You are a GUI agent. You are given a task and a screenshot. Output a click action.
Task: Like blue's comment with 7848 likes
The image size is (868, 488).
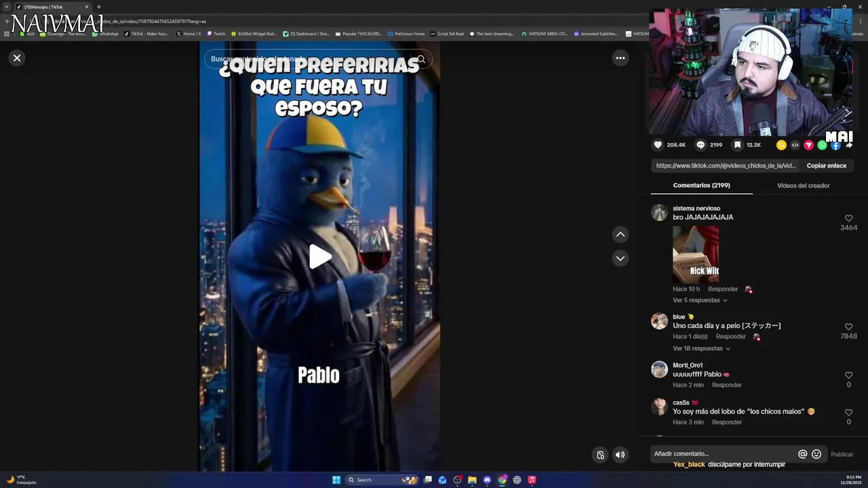(848, 327)
